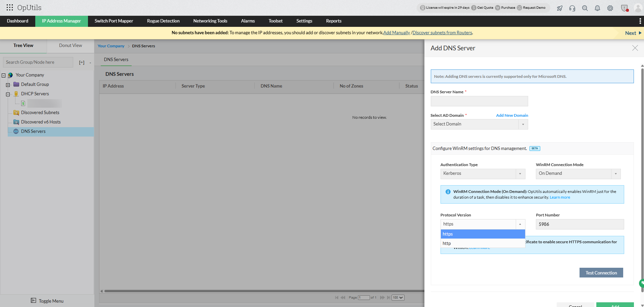Click the Discovered Subnets folder icon

[x=16, y=113]
